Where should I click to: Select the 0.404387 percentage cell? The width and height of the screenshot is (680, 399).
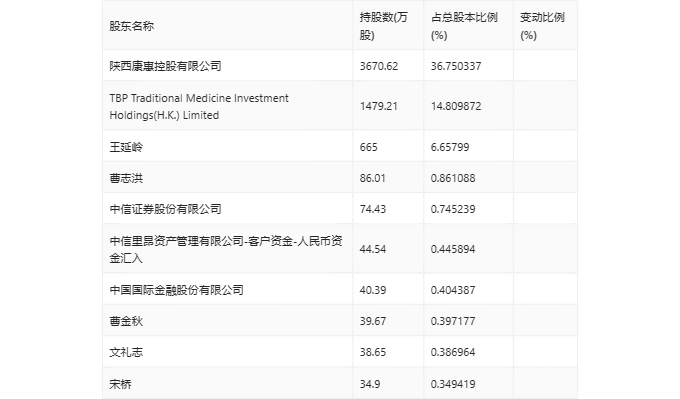click(x=453, y=290)
